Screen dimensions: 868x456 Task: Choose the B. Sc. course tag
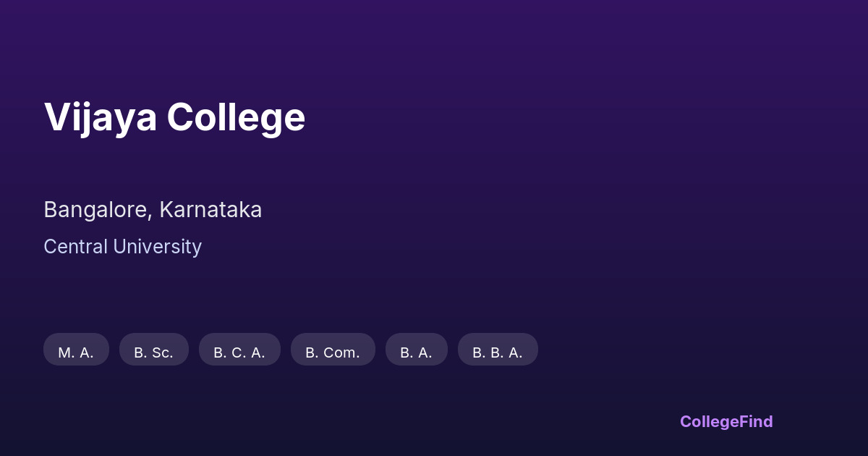[153, 352]
